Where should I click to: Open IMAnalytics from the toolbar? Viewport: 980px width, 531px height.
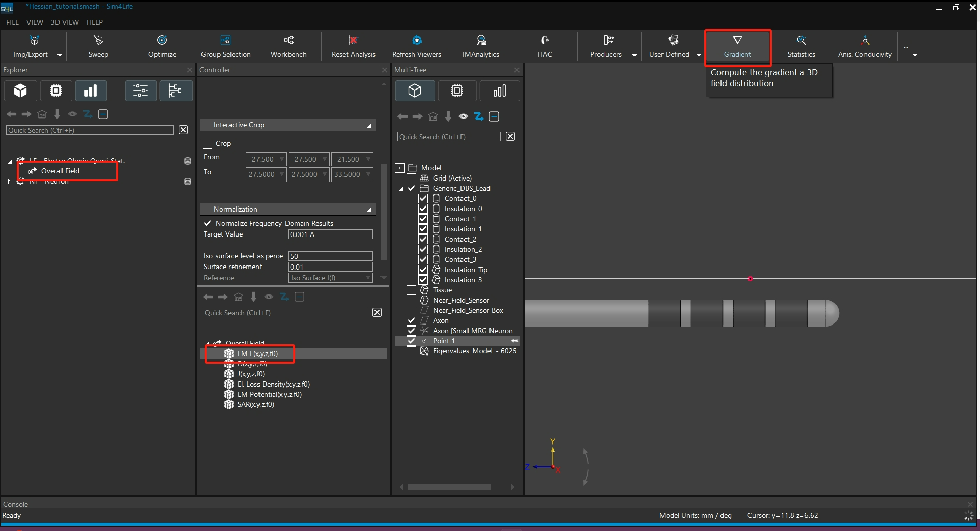point(480,41)
